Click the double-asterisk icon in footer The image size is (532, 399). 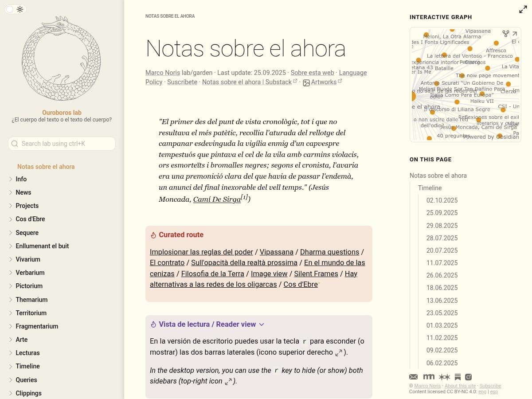pos(444,377)
